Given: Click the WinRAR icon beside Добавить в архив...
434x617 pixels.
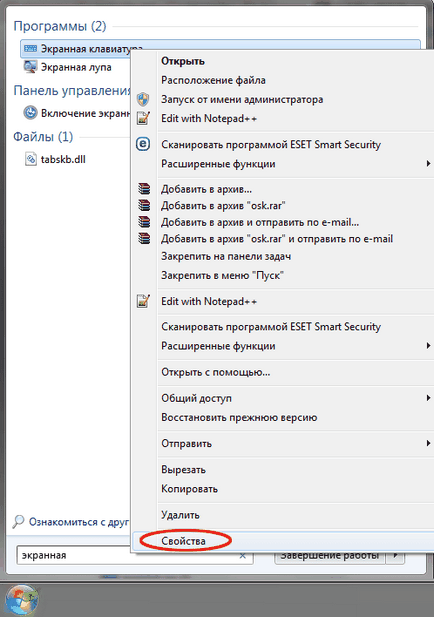Looking at the screenshot, I should (144, 189).
